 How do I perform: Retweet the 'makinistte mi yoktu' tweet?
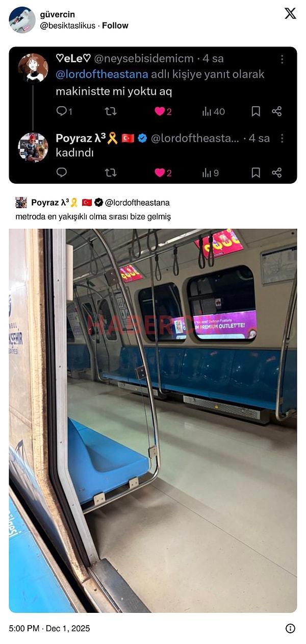pos(111,111)
